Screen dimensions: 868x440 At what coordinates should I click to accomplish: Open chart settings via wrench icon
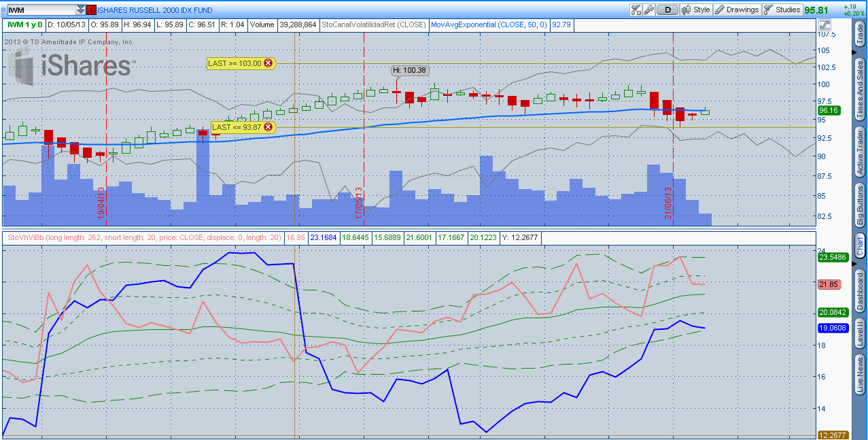coord(648,10)
